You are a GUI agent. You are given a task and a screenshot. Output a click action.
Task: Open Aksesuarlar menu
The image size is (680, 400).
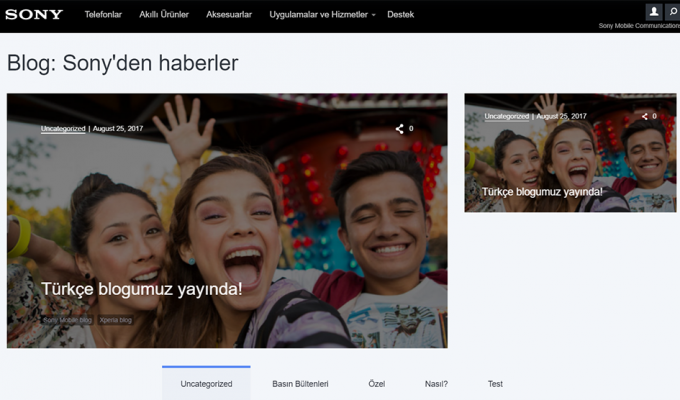click(229, 14)
